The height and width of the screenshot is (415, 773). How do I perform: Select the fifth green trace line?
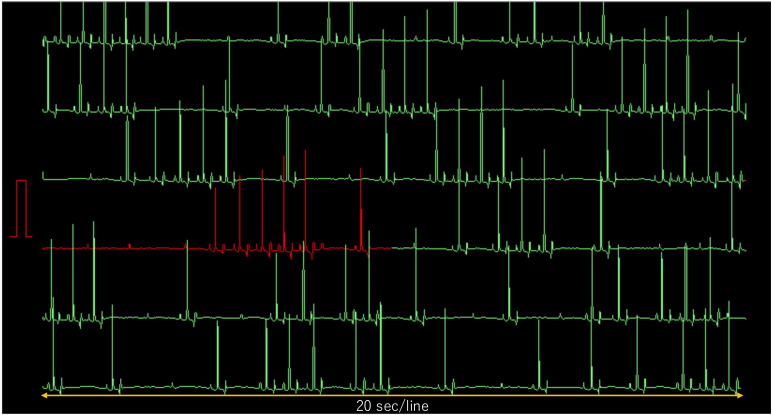coord(400,318)
